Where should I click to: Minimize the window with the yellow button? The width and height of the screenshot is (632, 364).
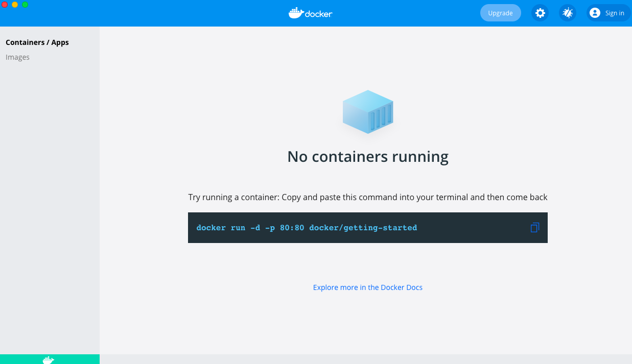[15, 5]
